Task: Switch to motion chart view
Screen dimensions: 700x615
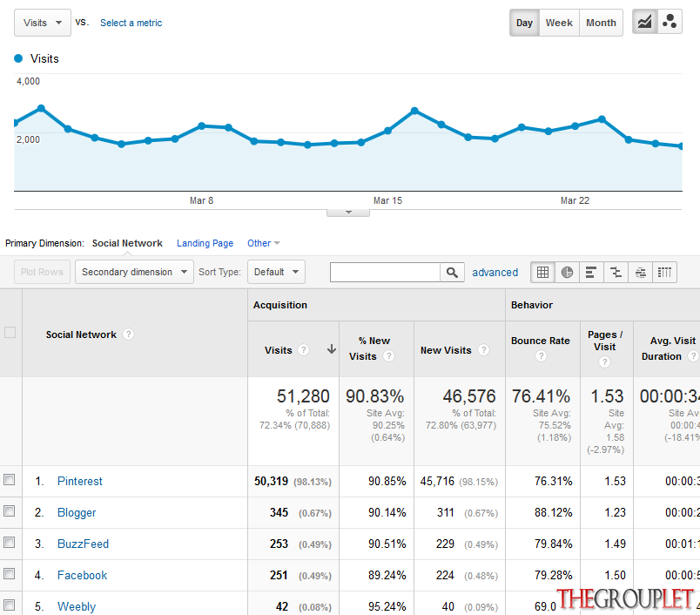Action: click(x=670, y=22)
